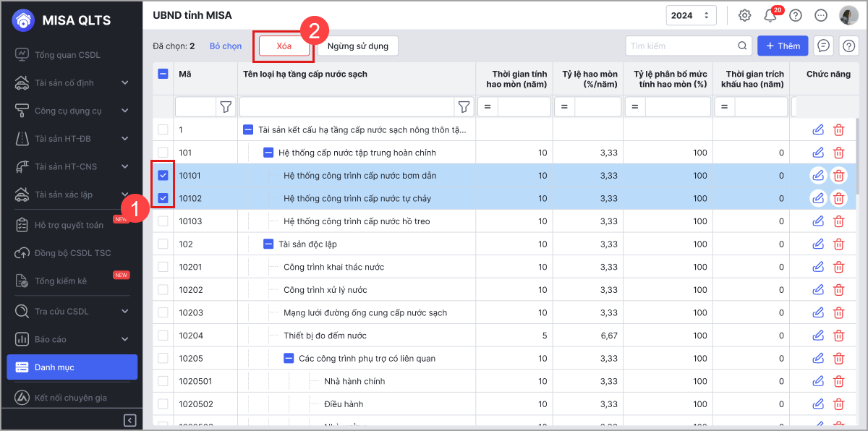Screen dimensions: 868x431
Task: Uncheck the checkbox for row 10101
Action: [x=163, y=176]
